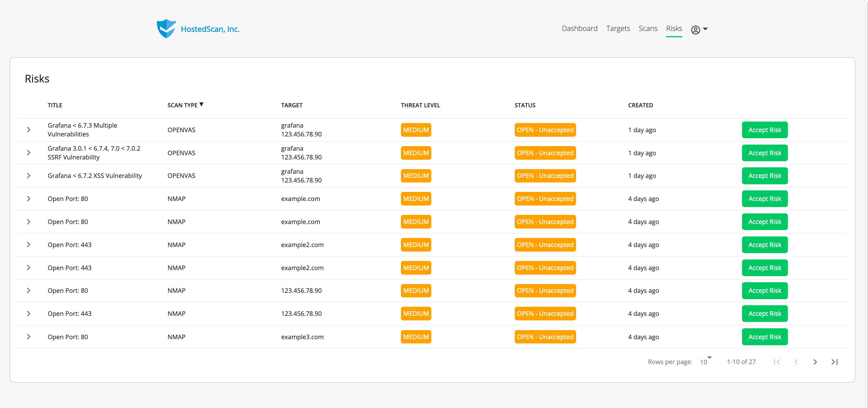
Task: Switch to the Targets tab
Action: tap(618, 28)
